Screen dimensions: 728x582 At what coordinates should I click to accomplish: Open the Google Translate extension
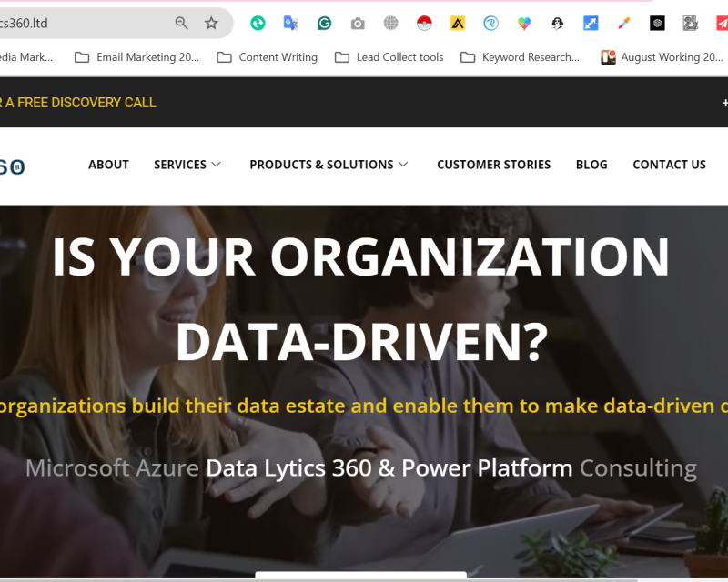tap(290, 23)
